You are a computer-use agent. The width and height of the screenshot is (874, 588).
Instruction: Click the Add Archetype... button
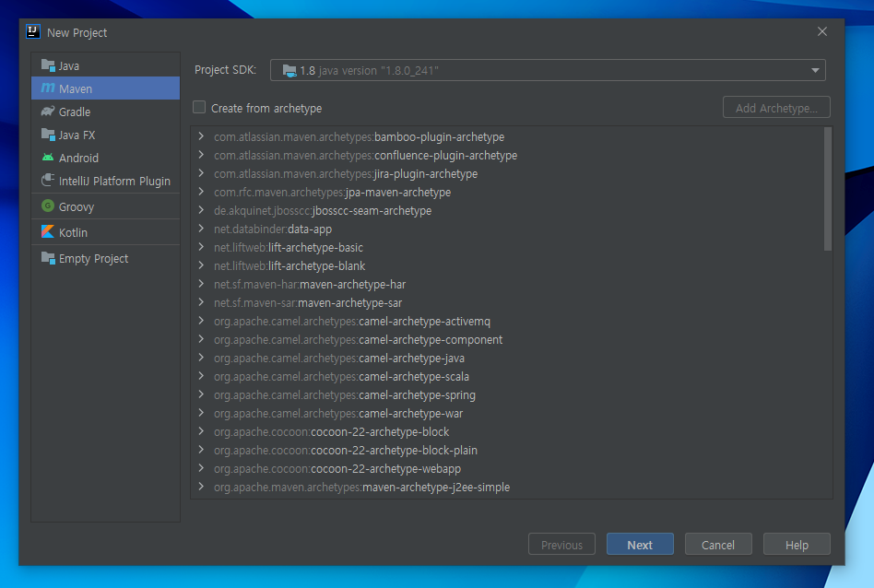click(x=776, y=108)
